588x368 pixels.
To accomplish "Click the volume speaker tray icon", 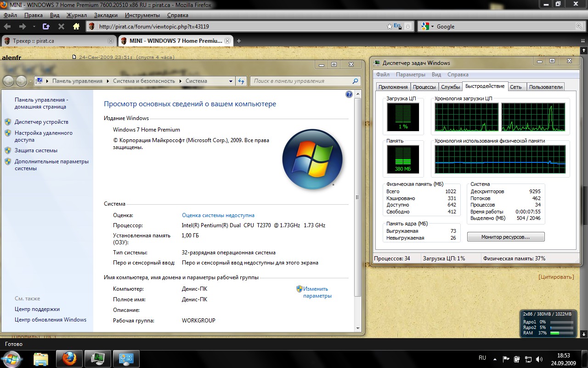I will click(539, 359).
